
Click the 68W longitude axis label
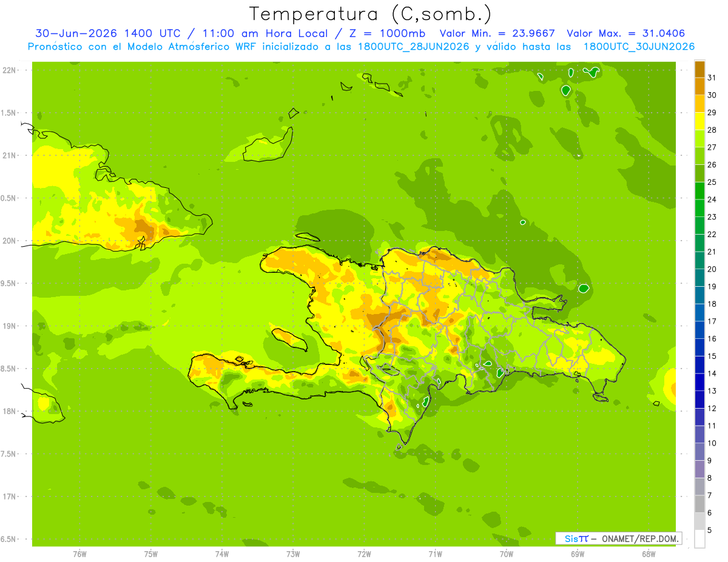pos(649,554)
